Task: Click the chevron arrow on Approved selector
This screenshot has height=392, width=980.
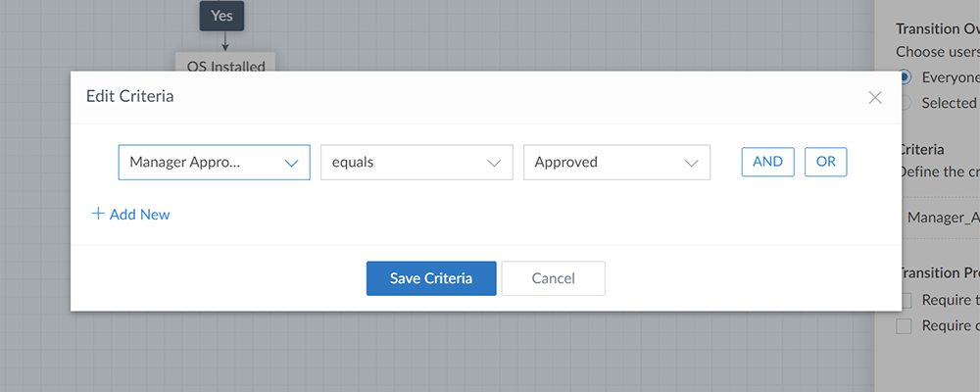Action: (x=691, y=163)
